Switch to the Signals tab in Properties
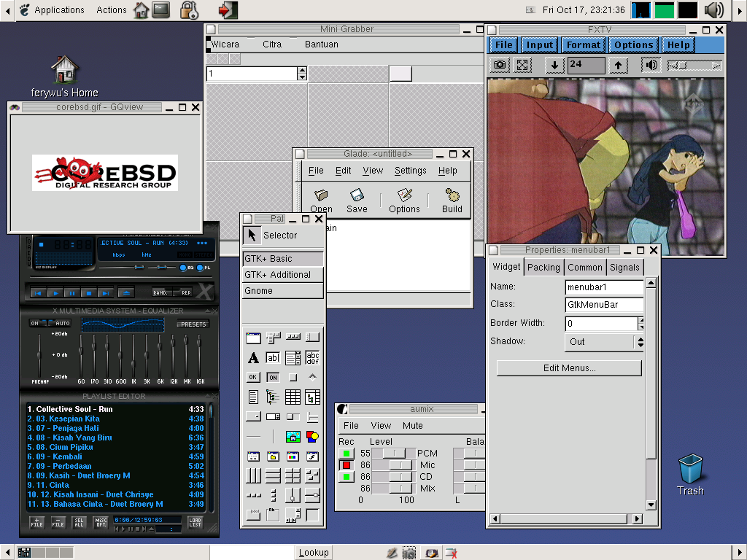The height and width of the screenshot is (560, 747). coord(624,268)
